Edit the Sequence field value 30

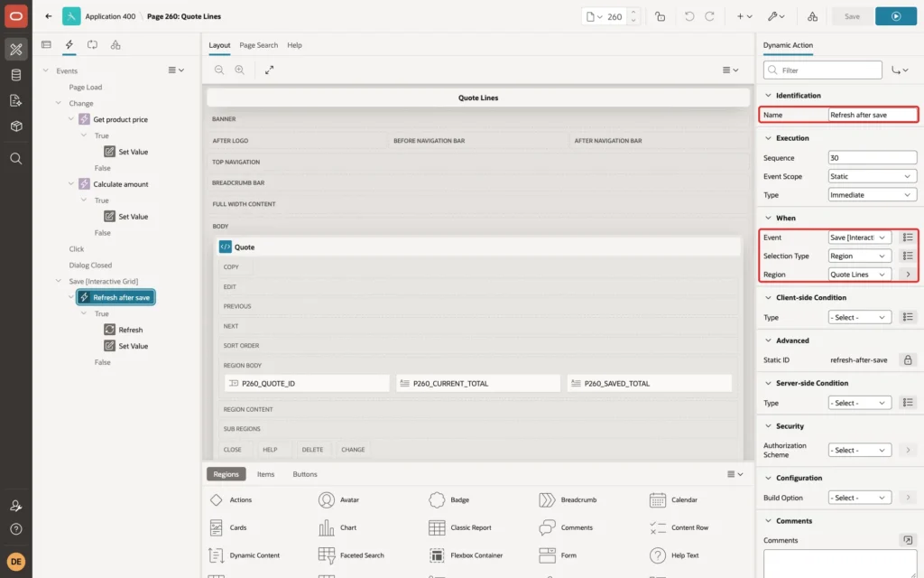tap(873, 157)
